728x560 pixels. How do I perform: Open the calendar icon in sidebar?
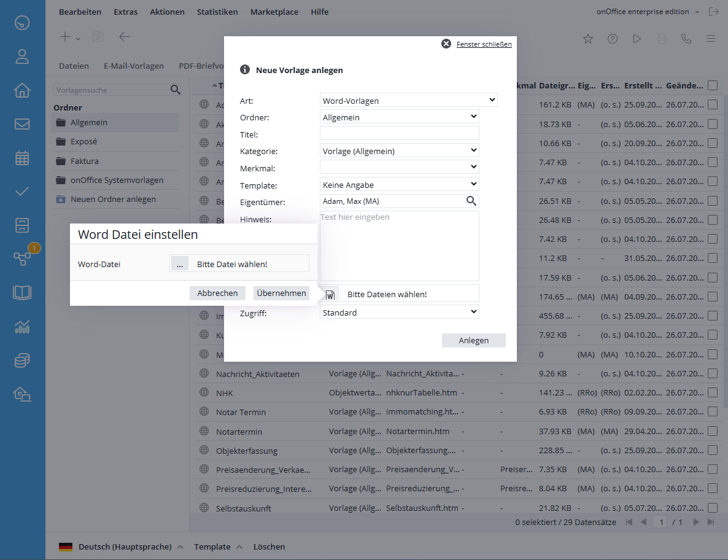pyautogui.click(x=22, y=158)
